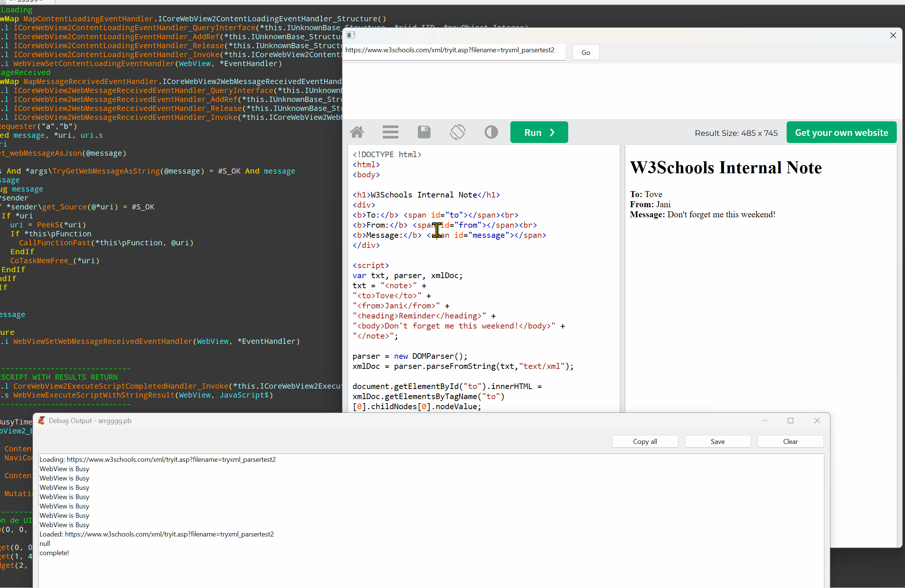Click the Go button beside the URL
905x588 pixels.
pyautogui.click(x=585, y=53)
